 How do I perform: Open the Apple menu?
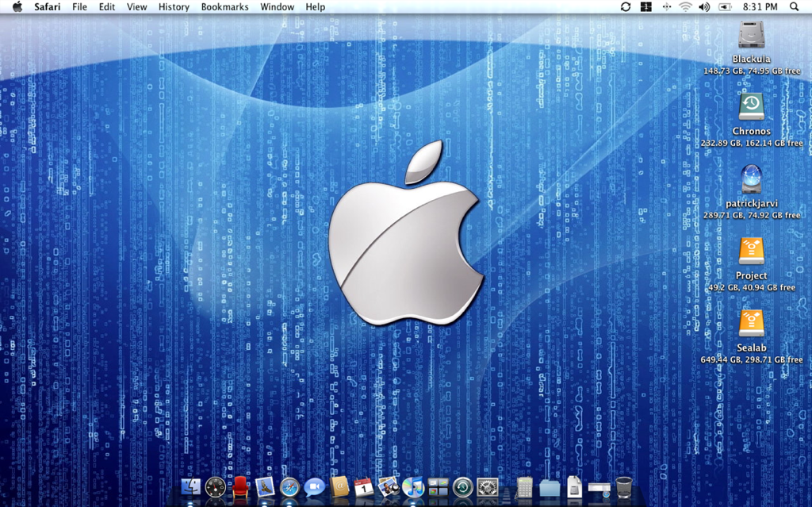tap(17, 6)
